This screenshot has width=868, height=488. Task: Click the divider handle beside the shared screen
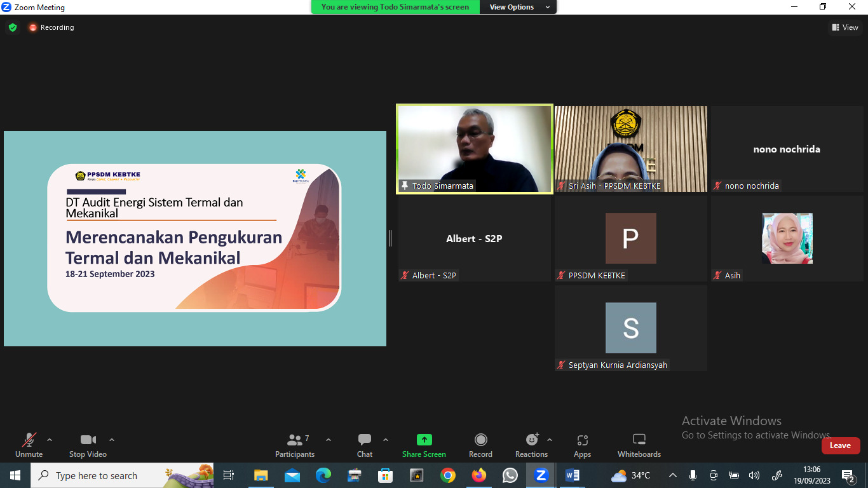pos(390,238)
